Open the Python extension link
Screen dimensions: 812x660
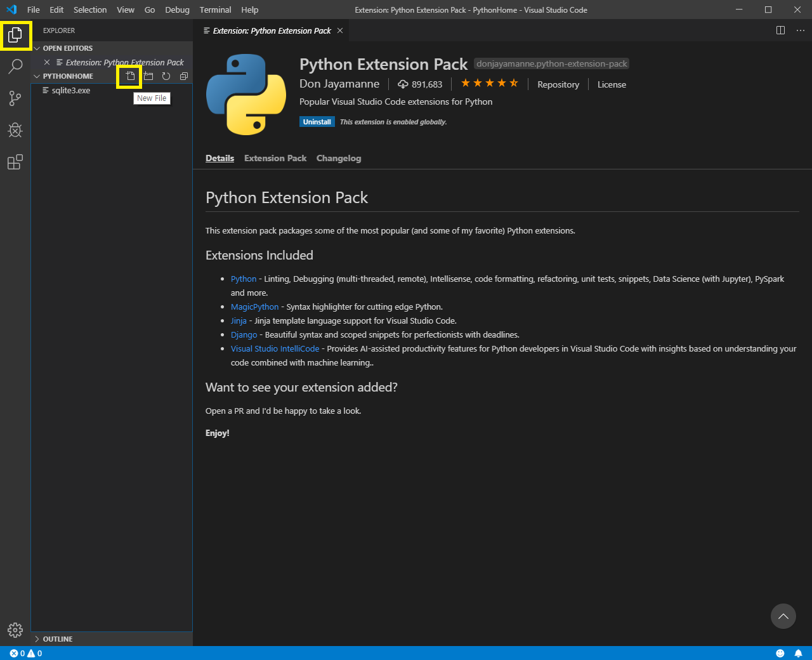(244, 279)
